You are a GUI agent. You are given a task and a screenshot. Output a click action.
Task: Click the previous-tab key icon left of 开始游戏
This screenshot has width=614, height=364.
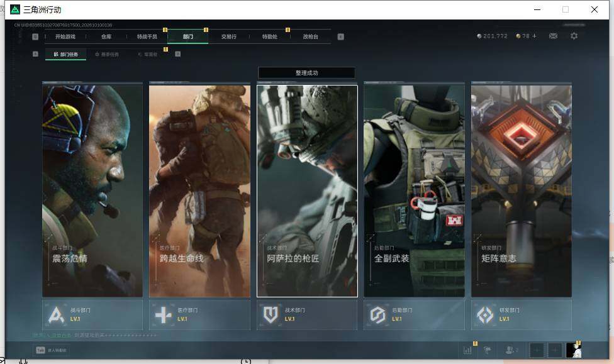[x=35, y=36]
